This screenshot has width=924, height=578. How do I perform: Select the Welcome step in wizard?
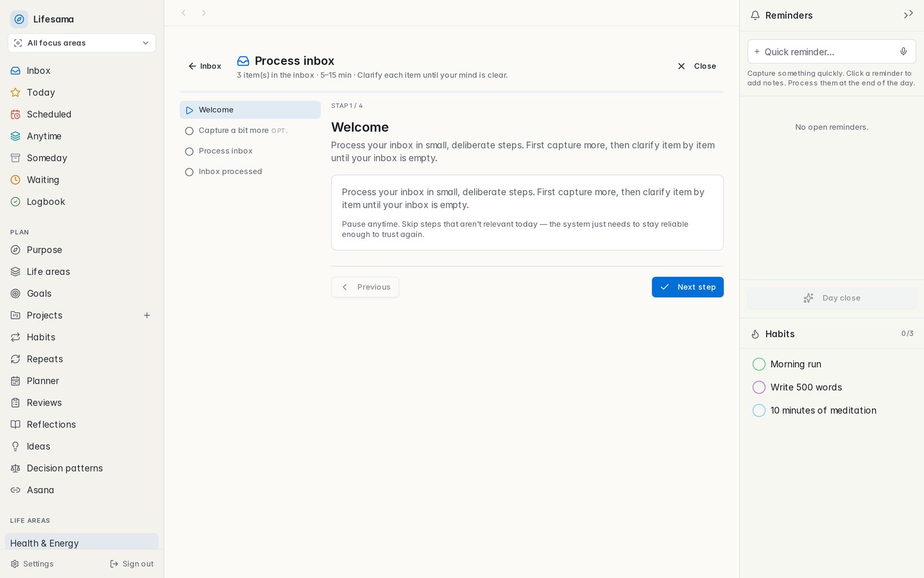[250, 110]
